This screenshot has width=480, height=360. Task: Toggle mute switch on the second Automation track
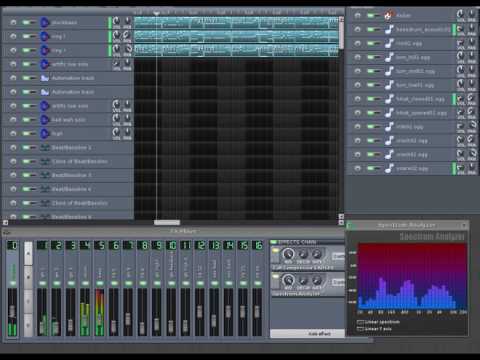point(28,92)
